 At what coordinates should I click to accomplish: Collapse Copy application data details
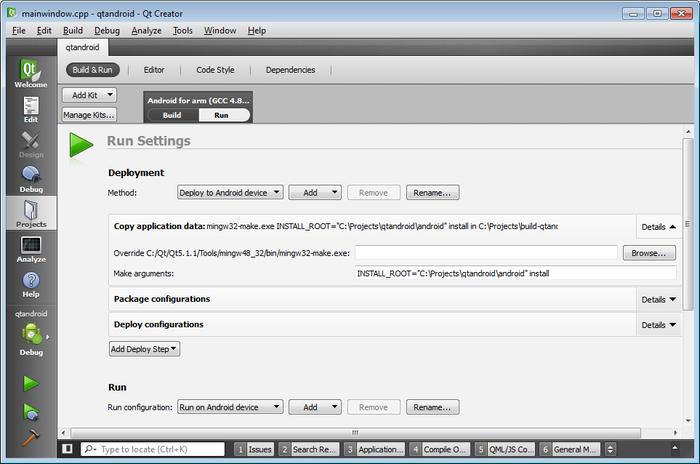(658, 227)
